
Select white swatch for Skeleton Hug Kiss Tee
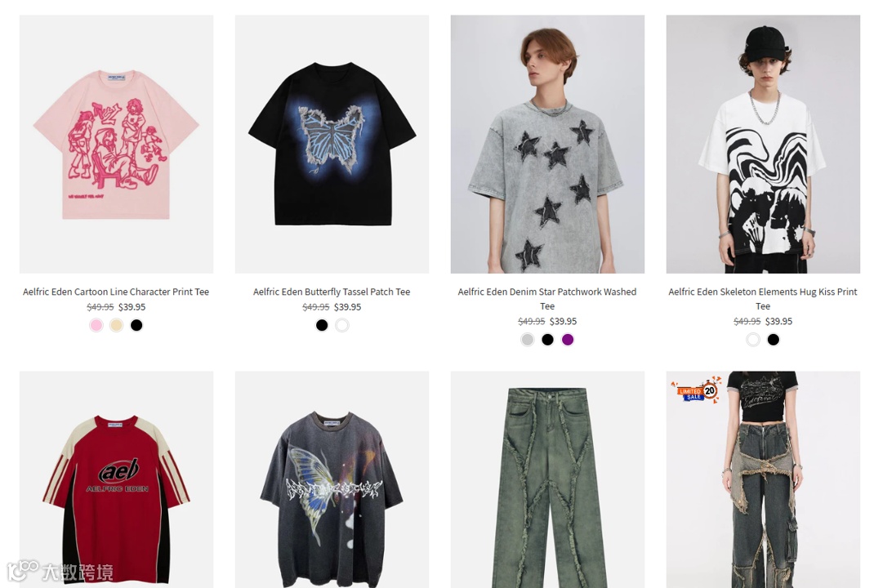point(753,340)
